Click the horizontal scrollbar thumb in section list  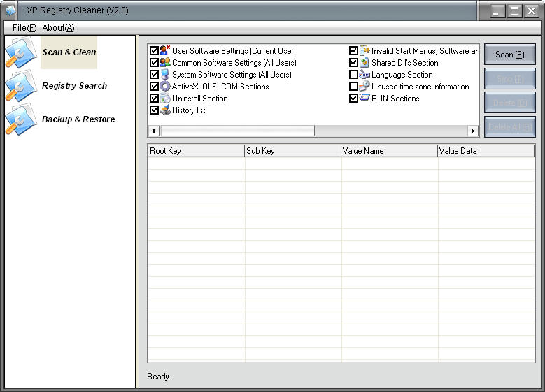238,131
